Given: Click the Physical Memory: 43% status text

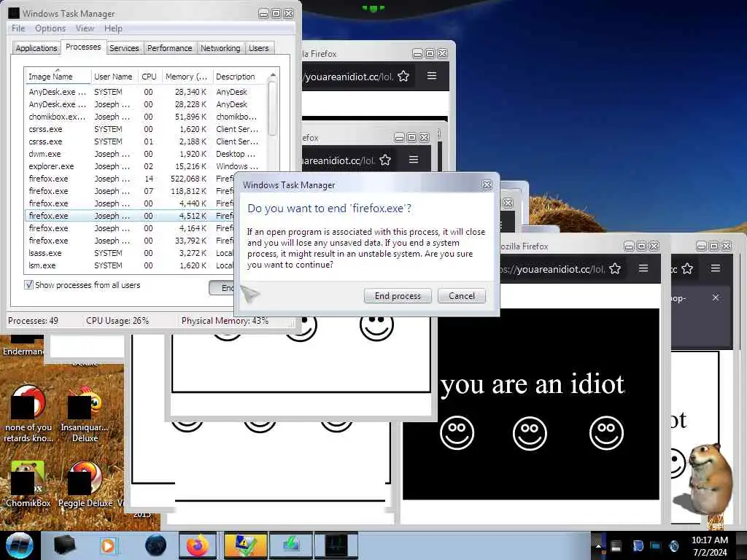Looking at the screenshot, I should pyautogui.click(x=225, y=321).
